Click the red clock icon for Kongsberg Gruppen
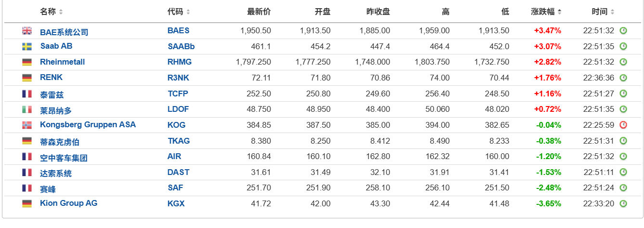Screen dimensions: 644x228 coord(623,125)
